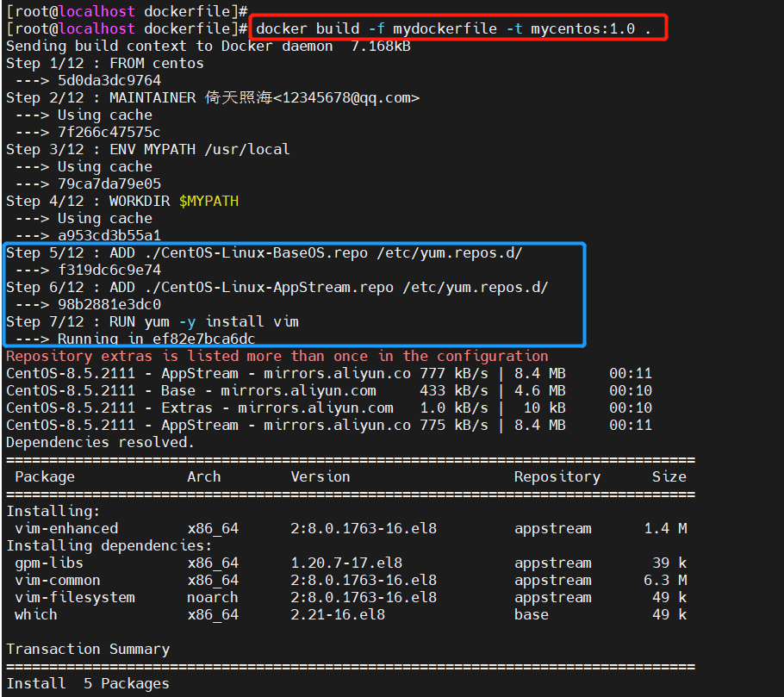This screenshot has width=784, height=697.
Task: Click the '1.4 M' size value
Action: coord(665,528)
